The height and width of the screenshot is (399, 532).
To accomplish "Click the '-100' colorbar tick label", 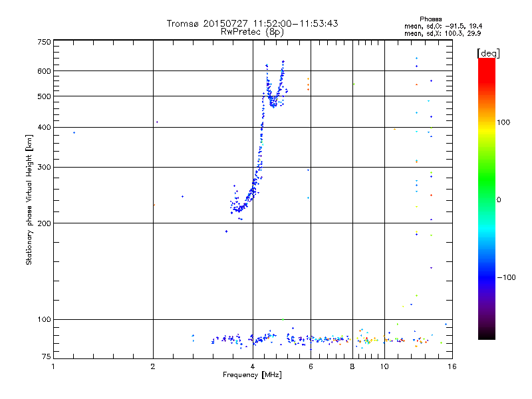I will (x=506, y=277).
